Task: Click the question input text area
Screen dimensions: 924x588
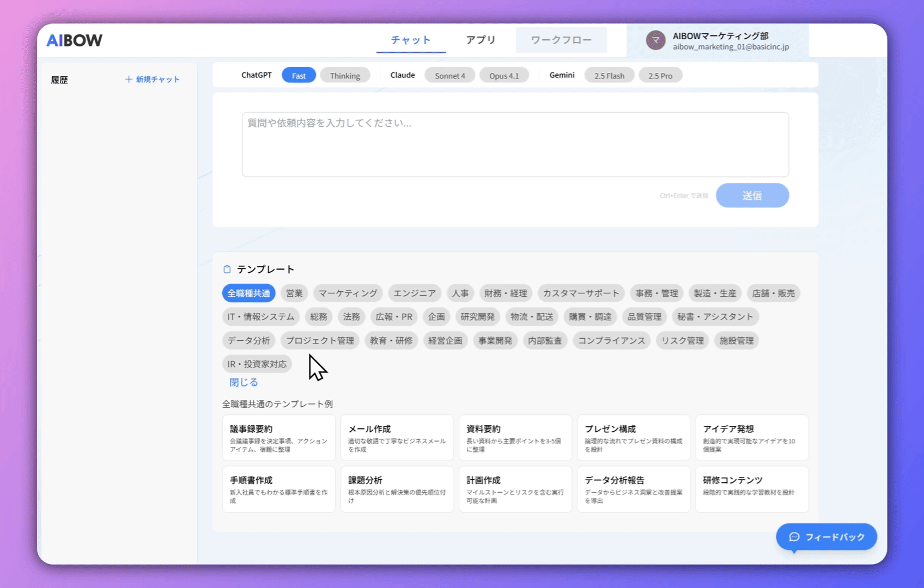Action: [515, 144]
